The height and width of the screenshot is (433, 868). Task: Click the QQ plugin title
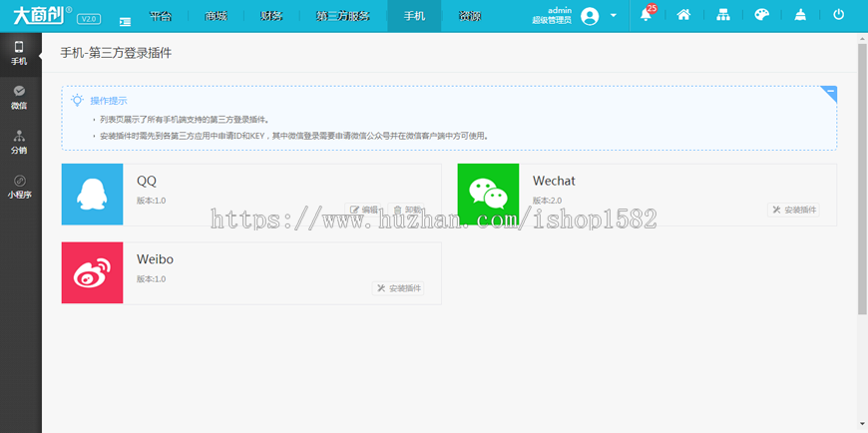coord(147,181)
